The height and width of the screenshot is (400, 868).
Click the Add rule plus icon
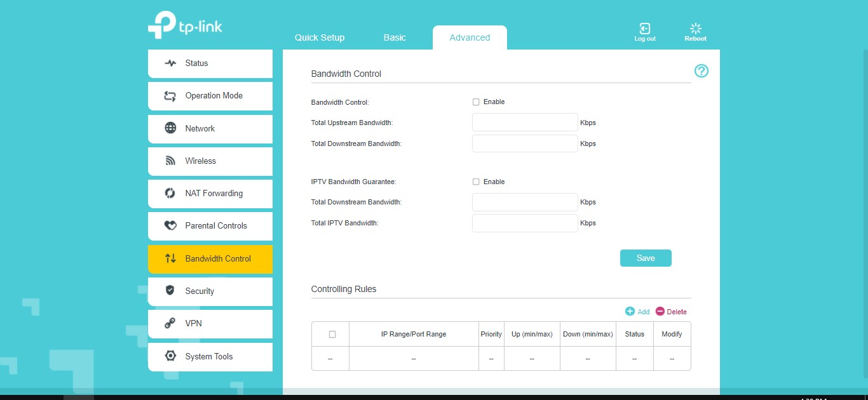coord(630,311)
